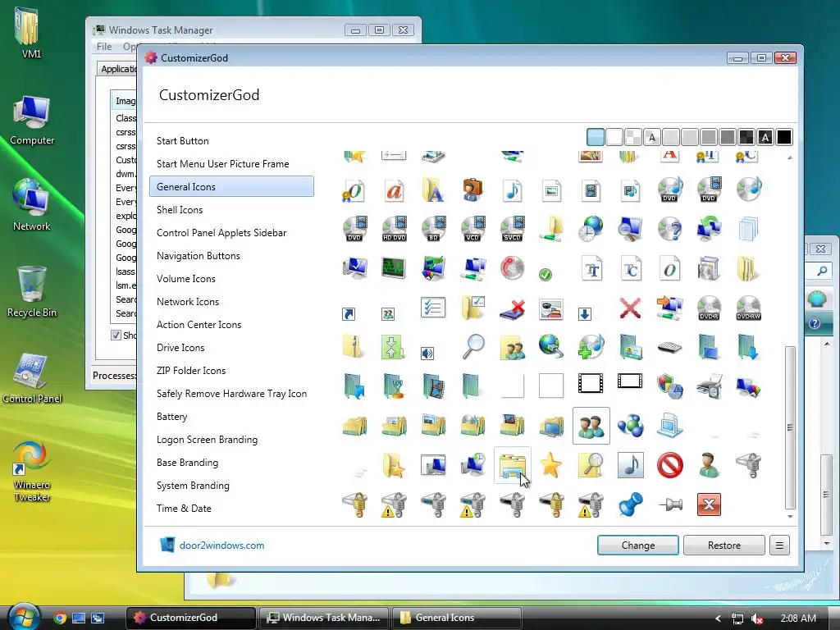Choose the black swatch with letter A
This screenshot has height=630, width=840.
(765, 137)
